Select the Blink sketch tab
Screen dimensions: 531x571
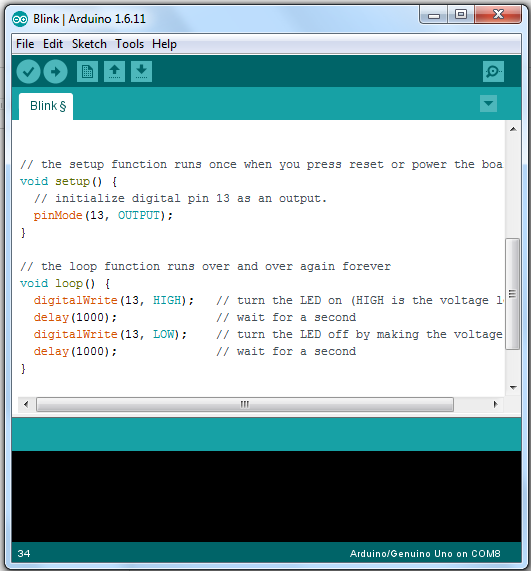click(46, 106)
